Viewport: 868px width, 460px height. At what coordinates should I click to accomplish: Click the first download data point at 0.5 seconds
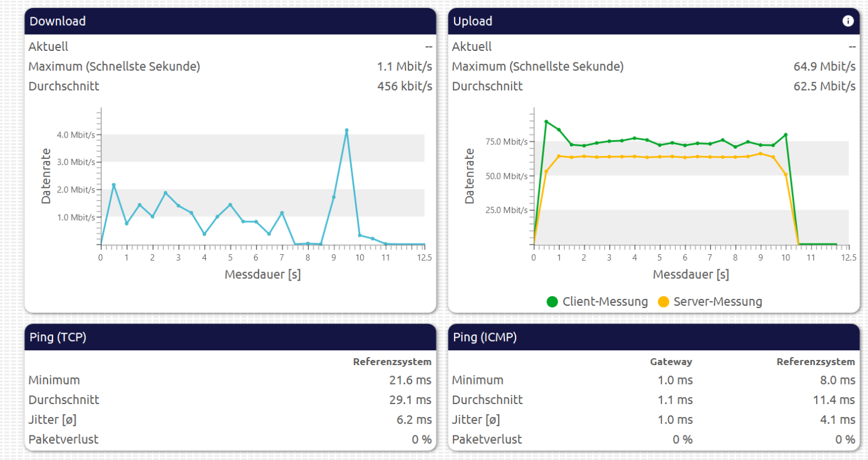114,185
